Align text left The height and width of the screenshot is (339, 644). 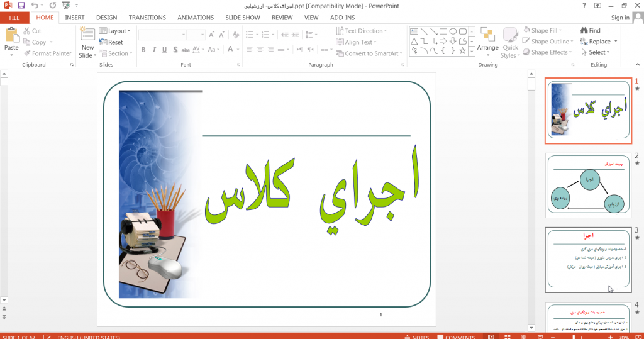tap(249, 49)
